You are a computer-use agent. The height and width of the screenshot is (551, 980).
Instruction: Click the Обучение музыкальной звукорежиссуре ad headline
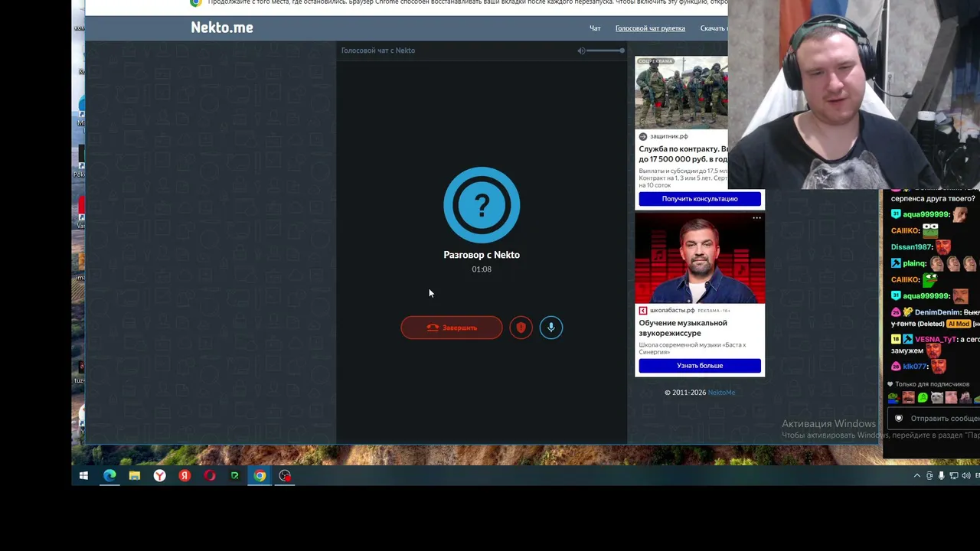tap(683, 328)
